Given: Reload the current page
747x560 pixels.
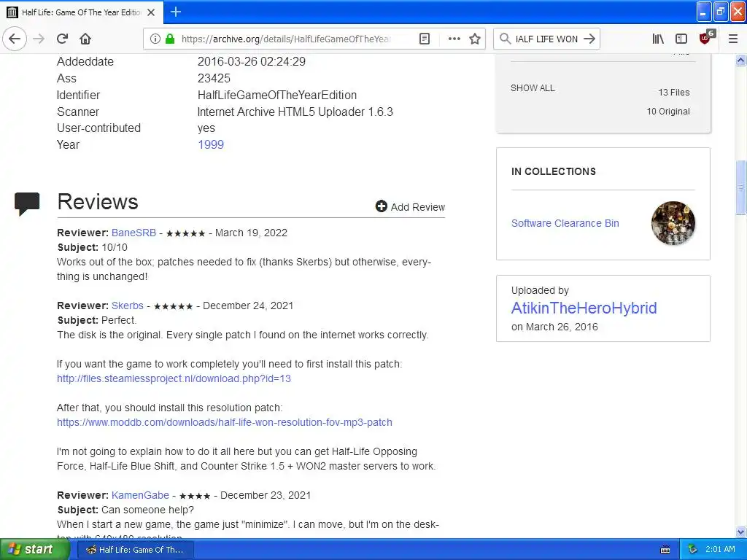Looking at the screenshot, I should 62,39.
